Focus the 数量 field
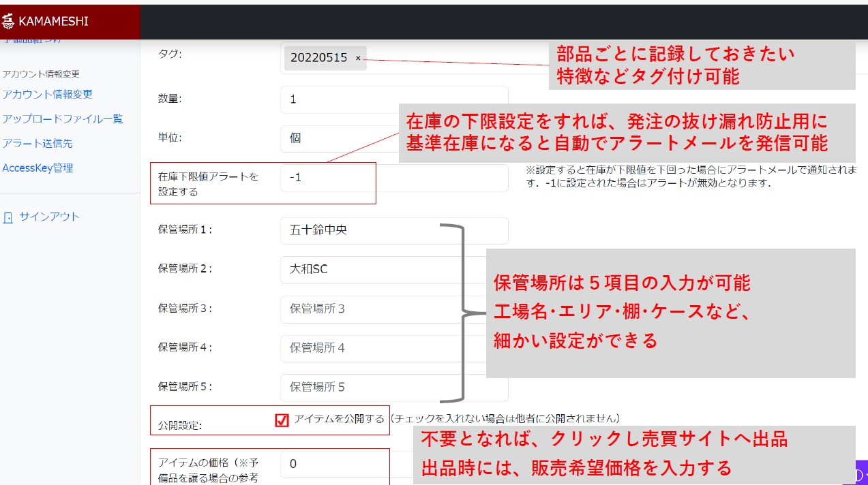The width and height of the screenshot is (868, 485). (x=393, y=99)
